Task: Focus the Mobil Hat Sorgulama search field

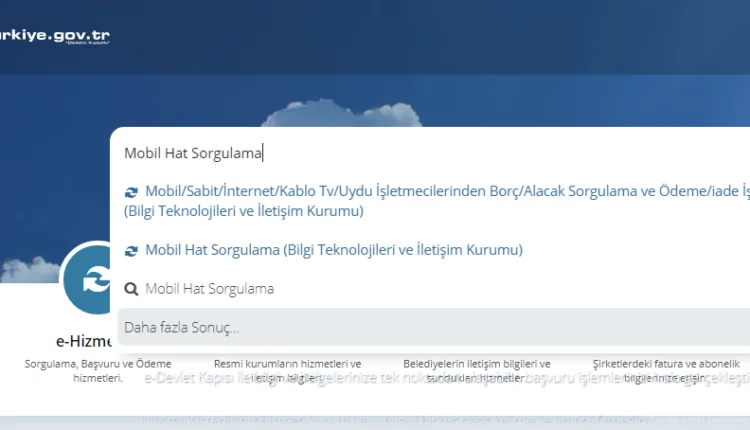Action: tap(430, 153)
